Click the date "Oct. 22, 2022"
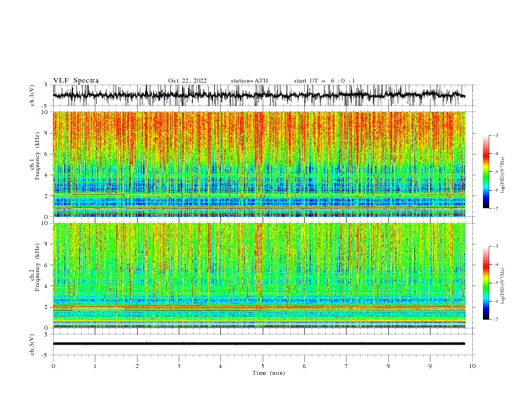532x411 pixels. click(187, 81)
